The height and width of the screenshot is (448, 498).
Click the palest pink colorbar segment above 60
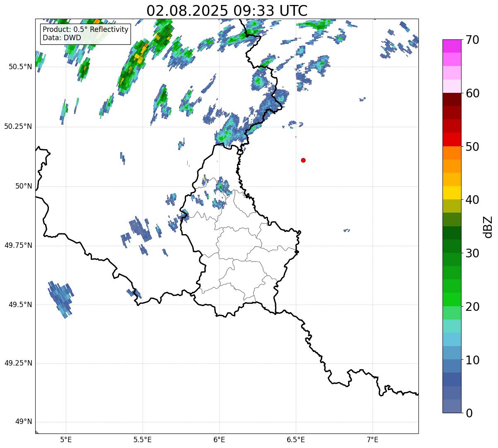click(x=452, y=86)
